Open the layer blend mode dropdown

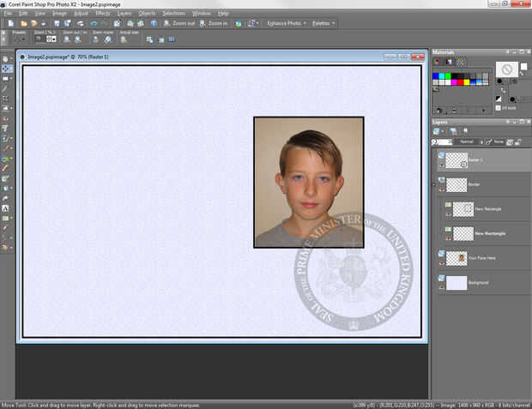point(470,141)
